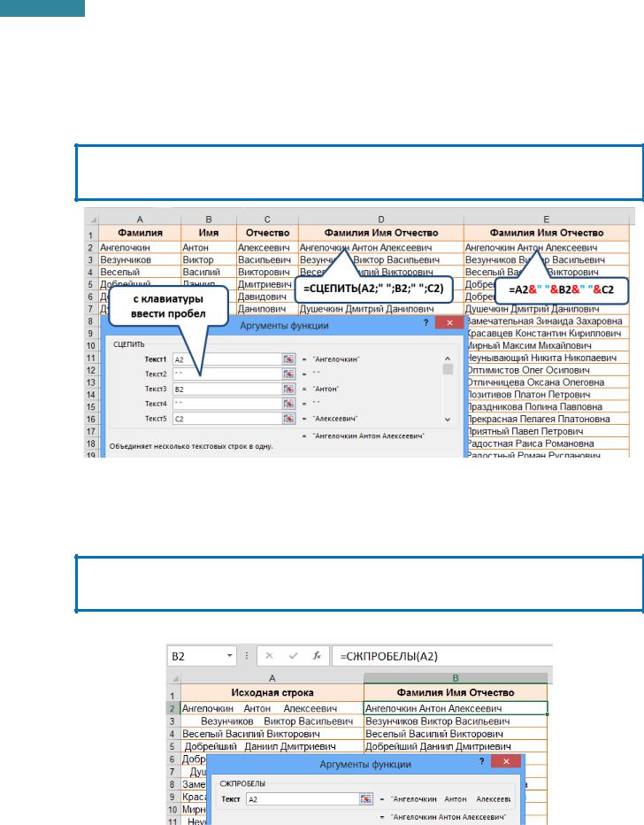Click cell Викторович in Отчество column
644x825 pixels.
tap(267, 272)
